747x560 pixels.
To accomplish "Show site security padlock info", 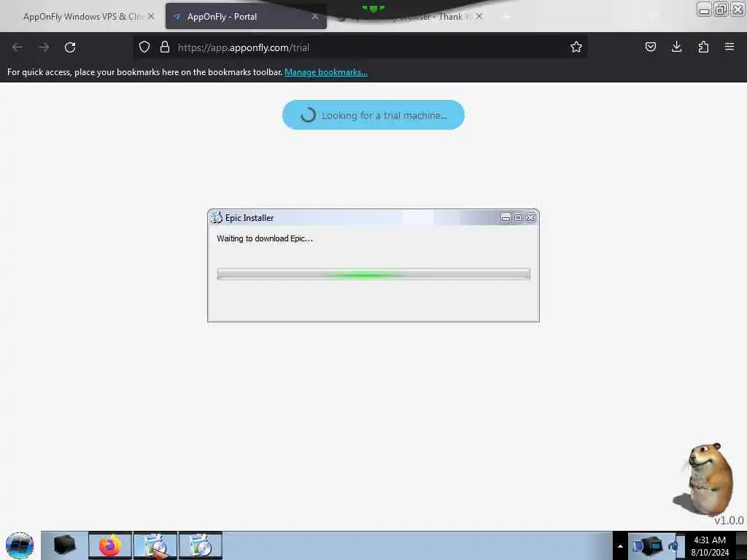I will tap(165, 47).
